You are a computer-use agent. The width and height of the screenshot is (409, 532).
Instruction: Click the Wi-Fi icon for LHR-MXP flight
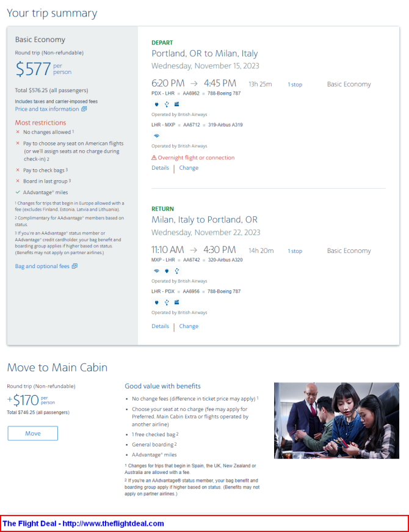click(157, 136)
